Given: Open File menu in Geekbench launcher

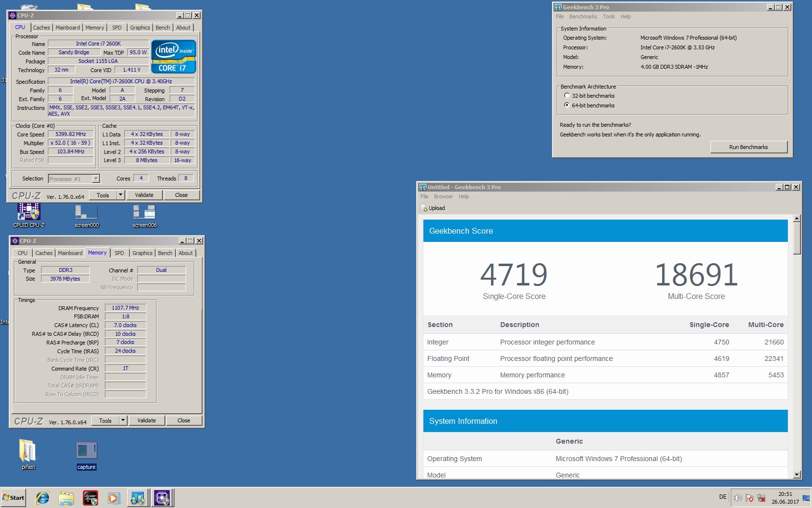Looking at the screenshot, I should click(x=560, y=16).
